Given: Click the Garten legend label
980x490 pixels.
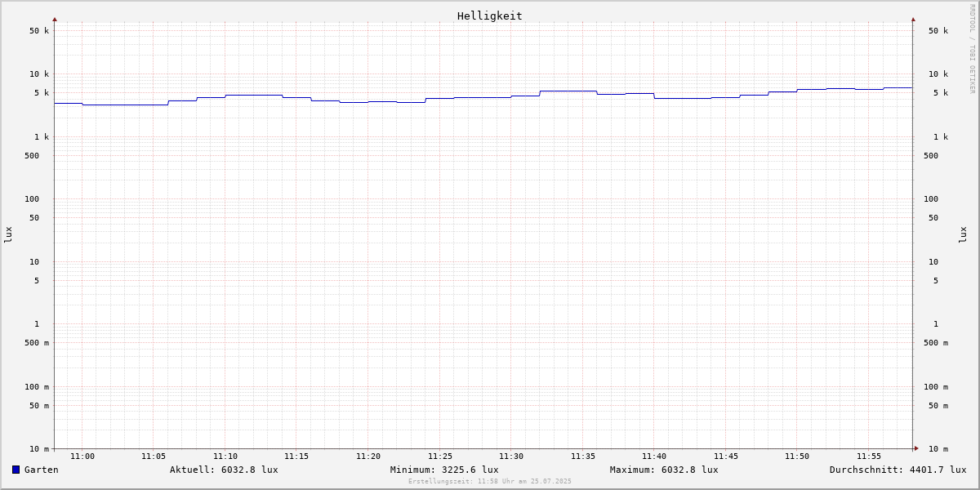Looking at the screenshot, I should coord(42,470).
